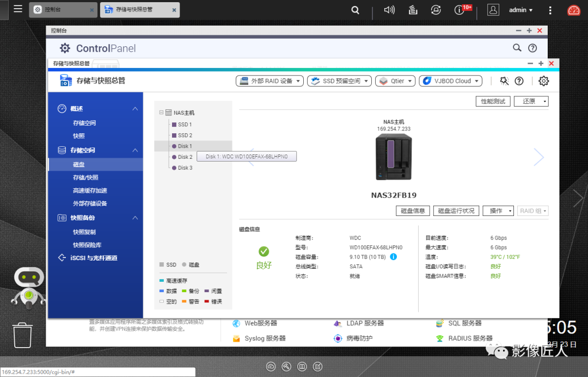This screenshot has width=588, height=377.
Task: Open the feedback icon in bottom bar
Action: [317, 367]
